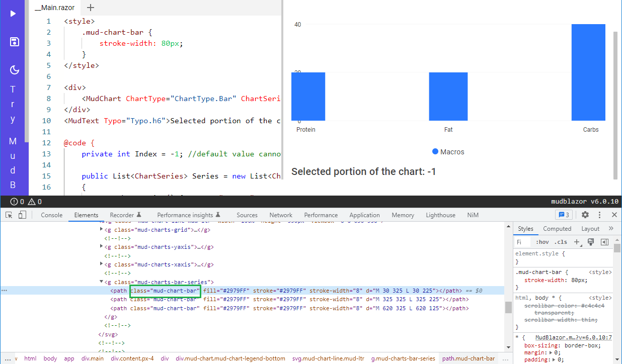Toggle element state with :hov

click(x=542, y=242)
